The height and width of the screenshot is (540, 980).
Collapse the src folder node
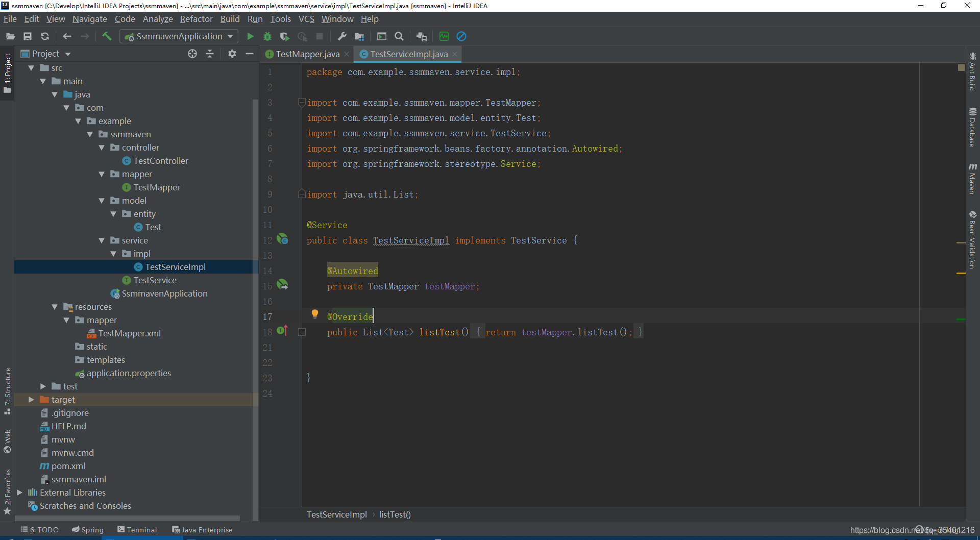click(x=31, y=68)
